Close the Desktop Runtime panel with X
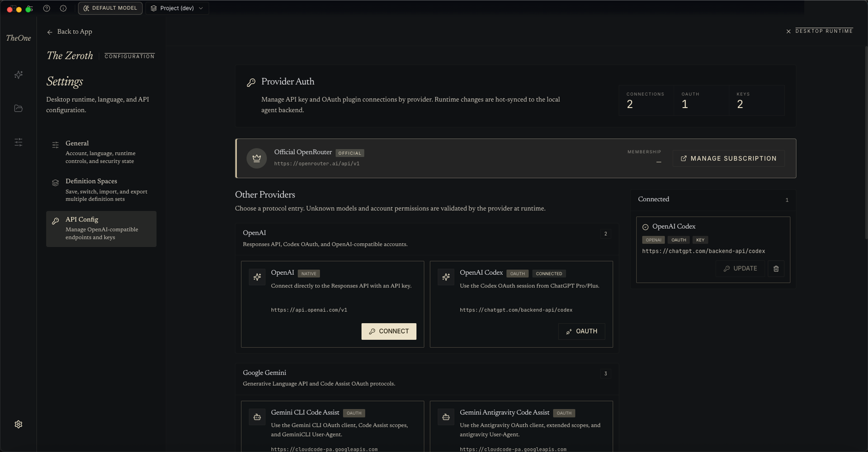The width and height of the screenshot is (868, 452). 788,31
